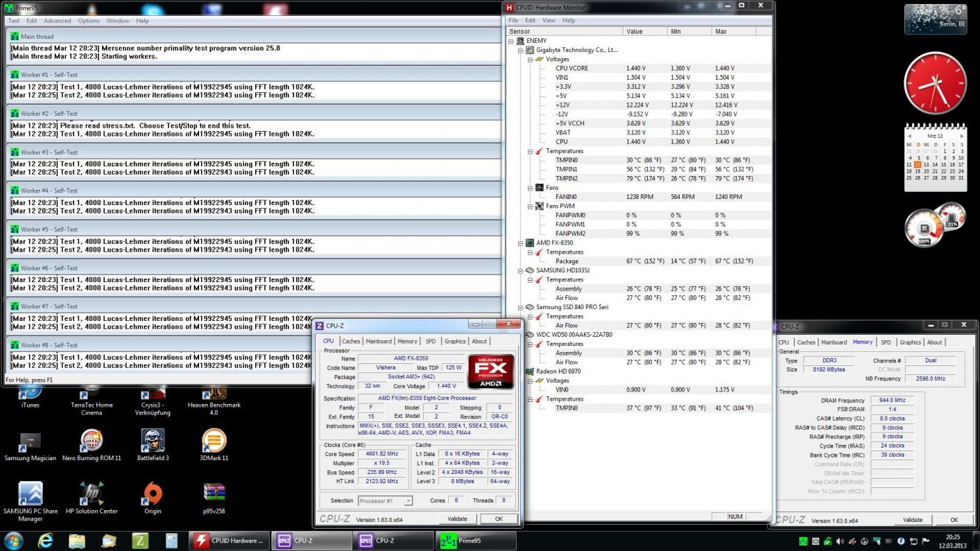Open HP Solution Center desktop icon
980x551 pixels.
pyautogui.click(x=92, y=498)
